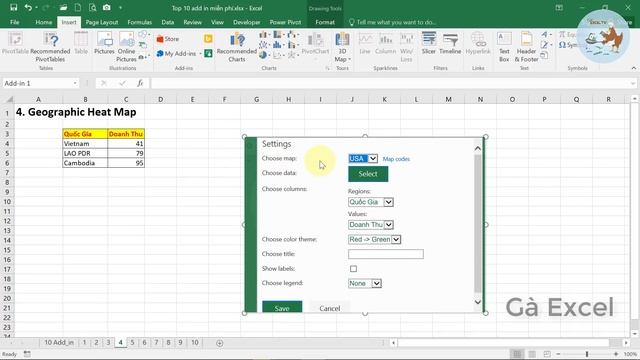Click the Tell me what you want box

(396, 22)
